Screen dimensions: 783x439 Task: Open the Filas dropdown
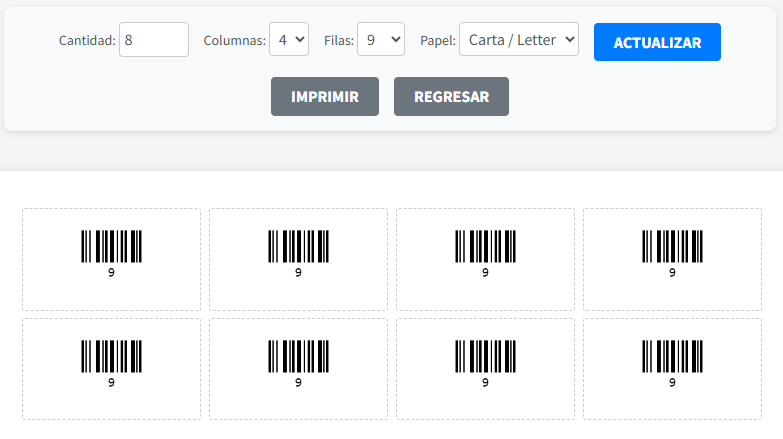pyautogui.click(x=381, y=39)
